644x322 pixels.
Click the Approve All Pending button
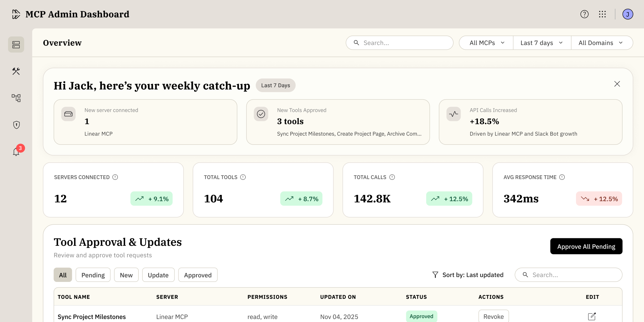coord(586,246)
